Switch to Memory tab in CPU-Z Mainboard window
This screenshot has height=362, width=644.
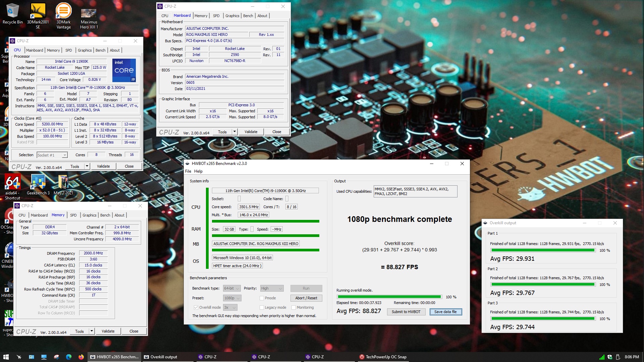click(x=201, y=16)
